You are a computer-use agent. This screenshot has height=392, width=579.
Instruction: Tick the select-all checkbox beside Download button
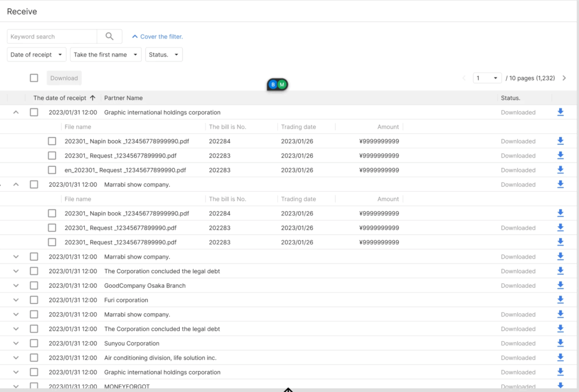34,78
